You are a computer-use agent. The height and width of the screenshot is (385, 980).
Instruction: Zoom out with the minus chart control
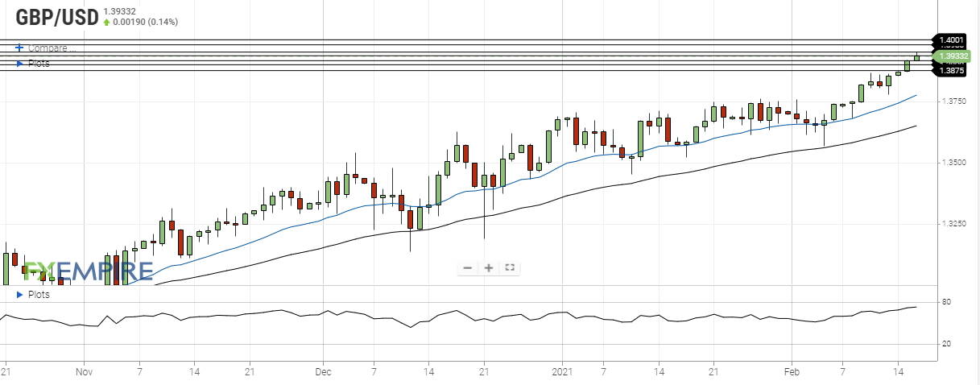468,268
